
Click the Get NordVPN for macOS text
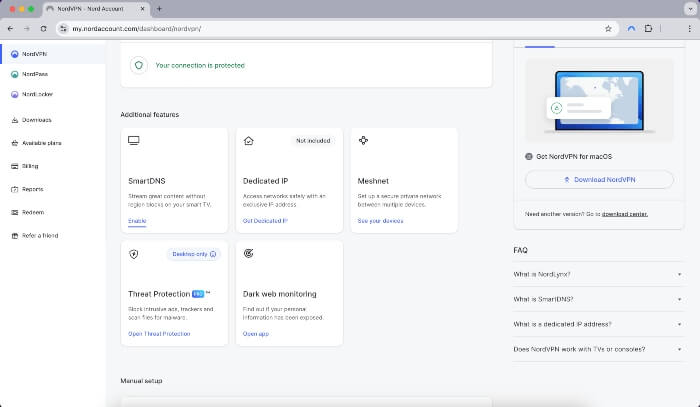pos(574,157)
